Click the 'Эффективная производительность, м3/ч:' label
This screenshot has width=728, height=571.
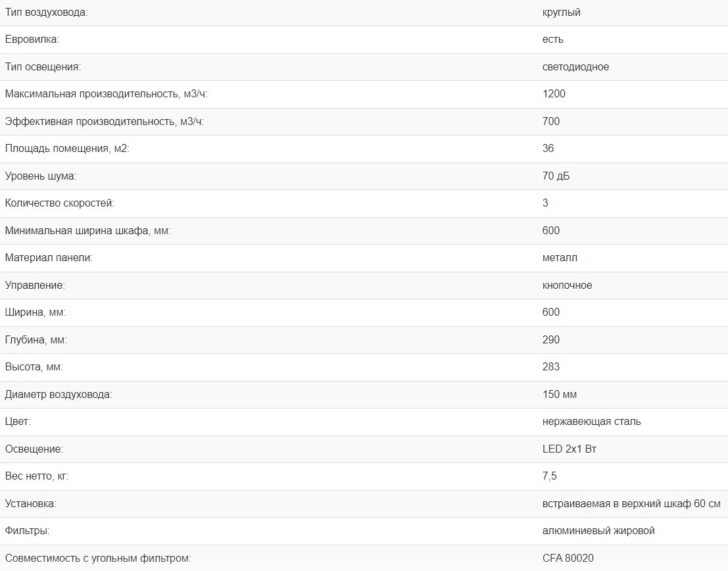click(105, 121)
